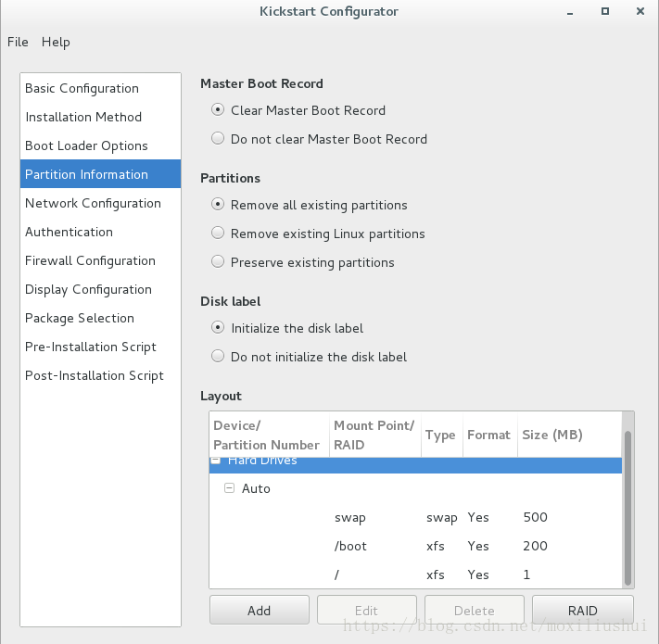Select Basic Configuration section
Image resolution: width=659 pixels, height=644 pixels.
tap(100, 88)
